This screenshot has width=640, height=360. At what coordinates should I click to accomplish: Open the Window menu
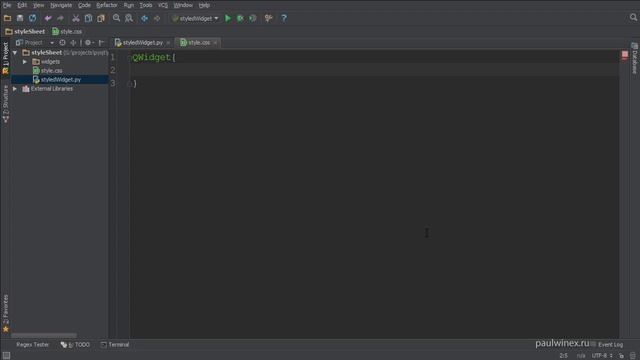click(183, 5)
